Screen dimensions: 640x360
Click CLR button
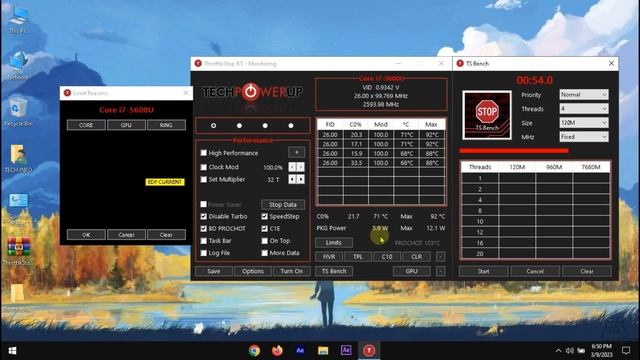(416, 257)
